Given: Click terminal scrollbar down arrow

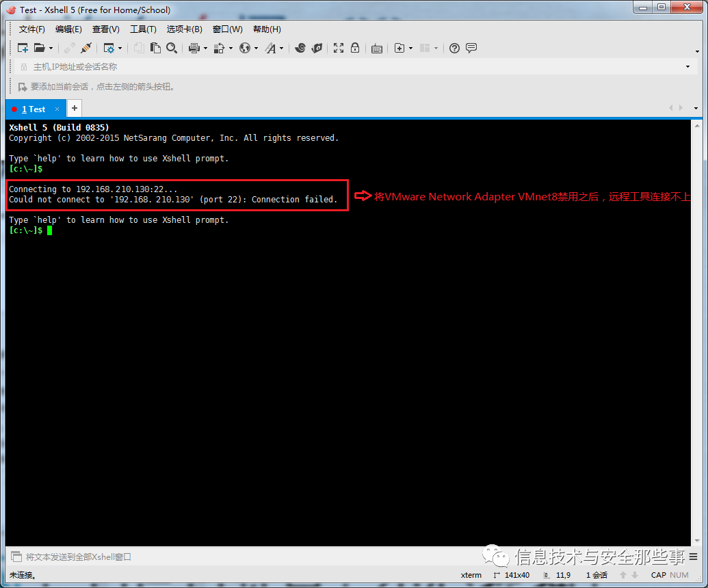Looking at the screenshot, I should 697,541.
